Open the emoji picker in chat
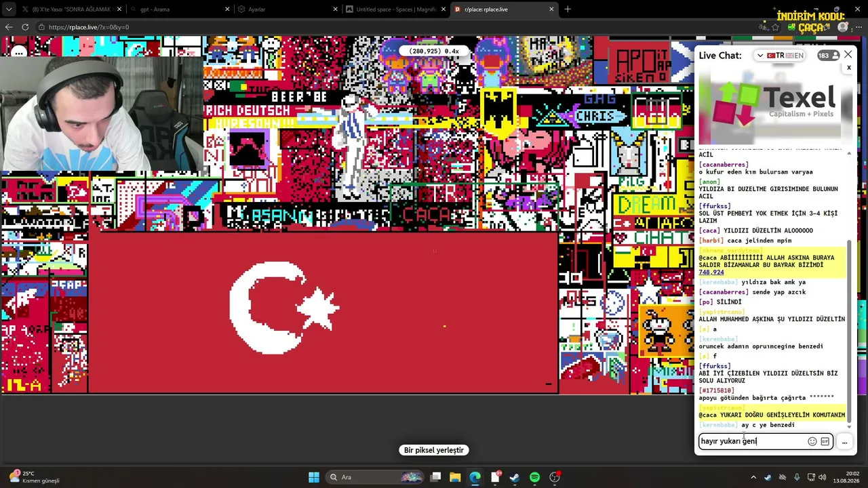The image size is (868, 488). point(812,441)
